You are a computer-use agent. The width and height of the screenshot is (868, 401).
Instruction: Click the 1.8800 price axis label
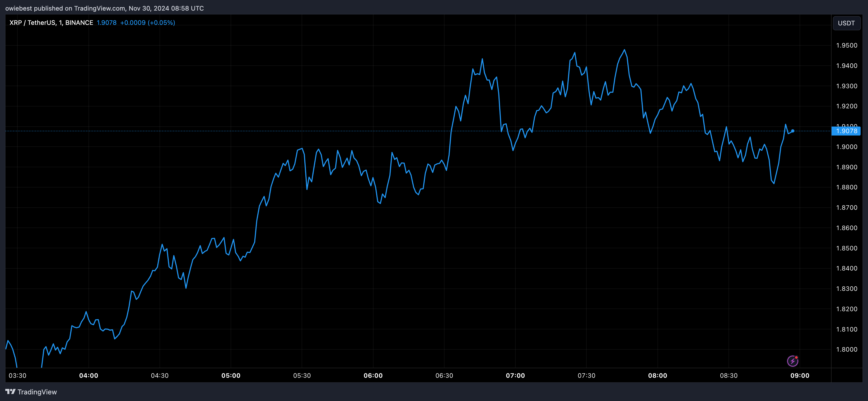pyautogui.click(x=847, y=187)
